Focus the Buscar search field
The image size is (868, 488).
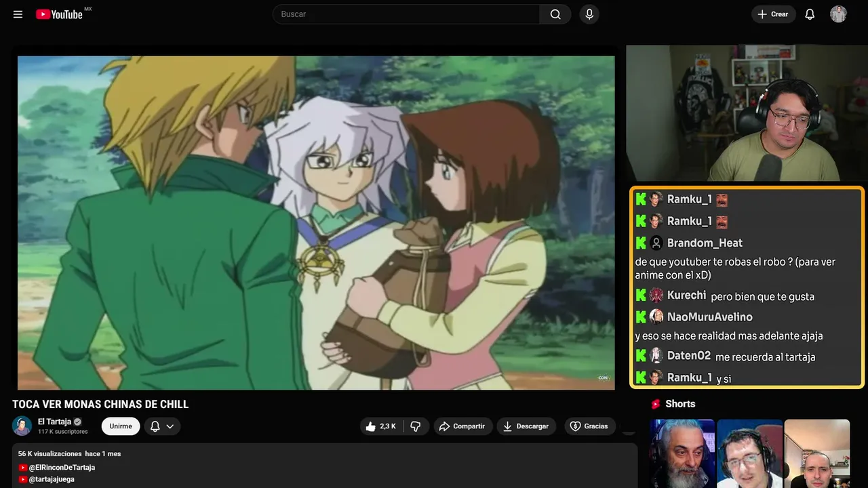[406, 14]
